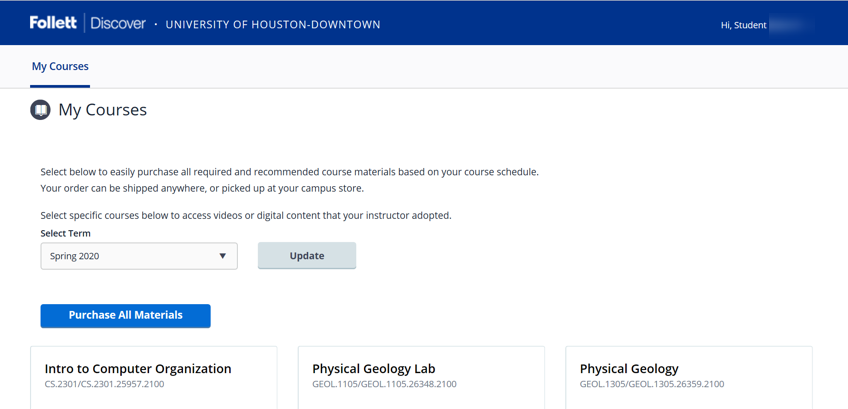Click the Purchase All Materials button
The height and width of the screenshot is (409, 848).
(125, 315)
